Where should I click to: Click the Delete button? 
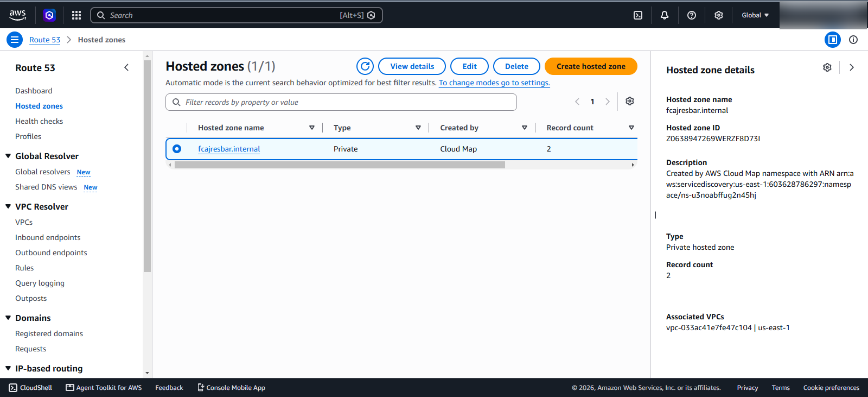coord(516,66)
